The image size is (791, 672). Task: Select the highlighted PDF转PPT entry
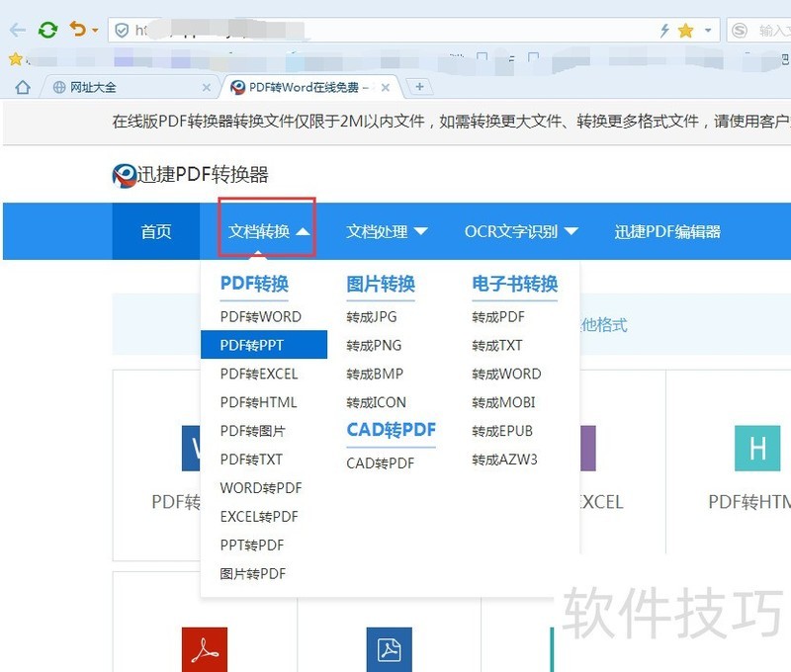click(x=264, y=345)
